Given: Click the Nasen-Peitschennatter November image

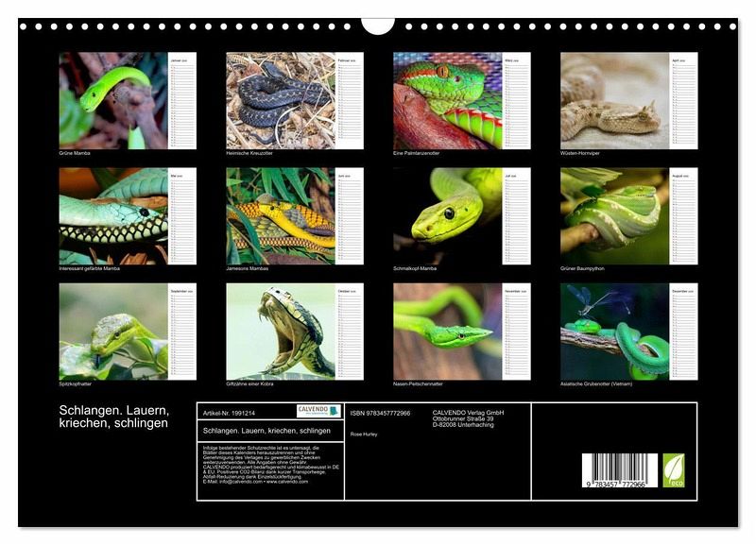Looking at the screenshot, I should (x=447, y=332).
